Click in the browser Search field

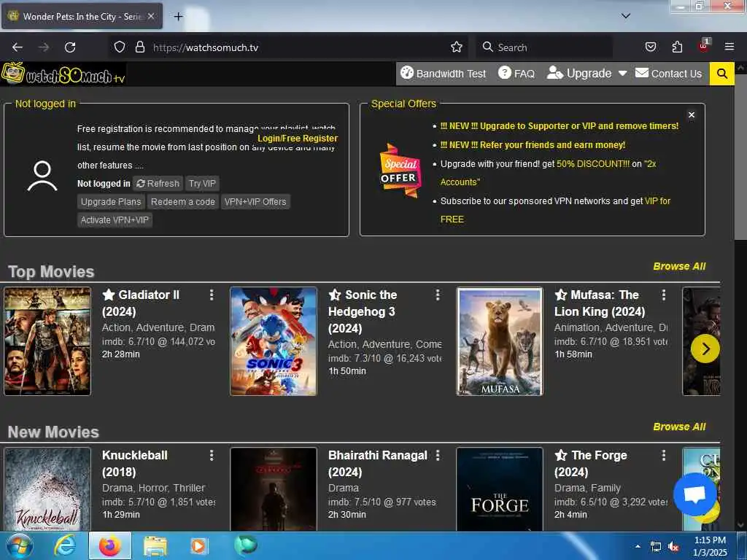pos(543,47)
